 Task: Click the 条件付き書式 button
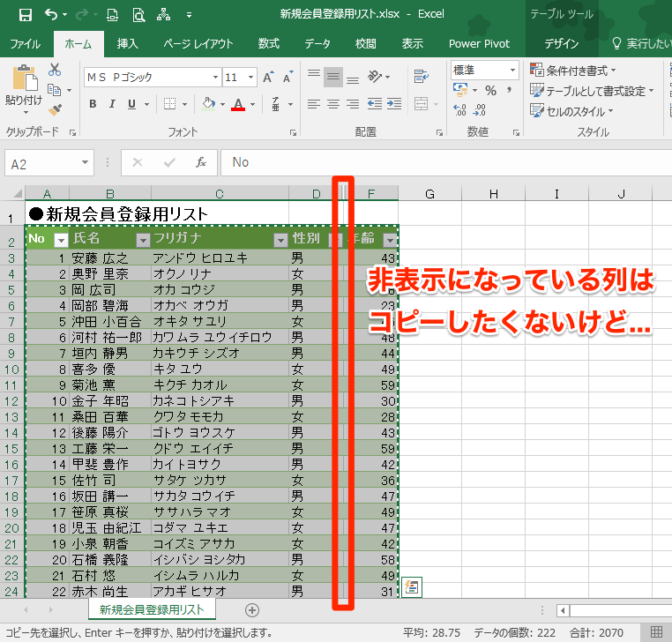click(573, 70)
